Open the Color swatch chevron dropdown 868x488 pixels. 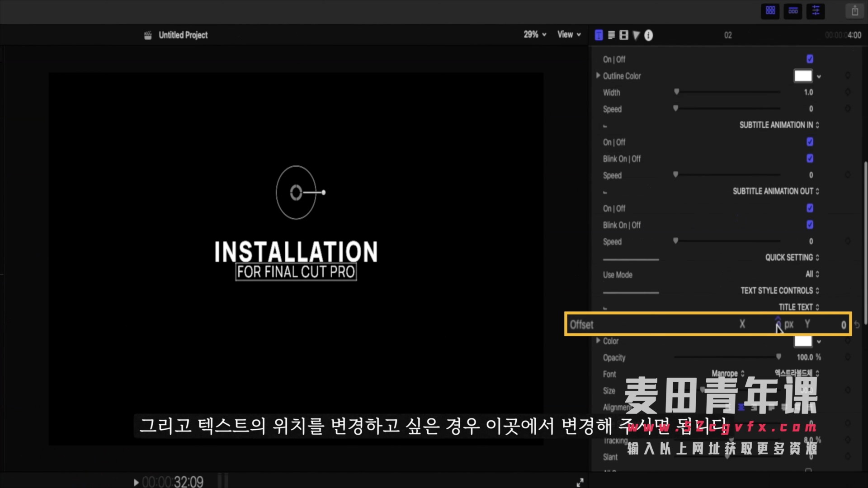[819, 342]
